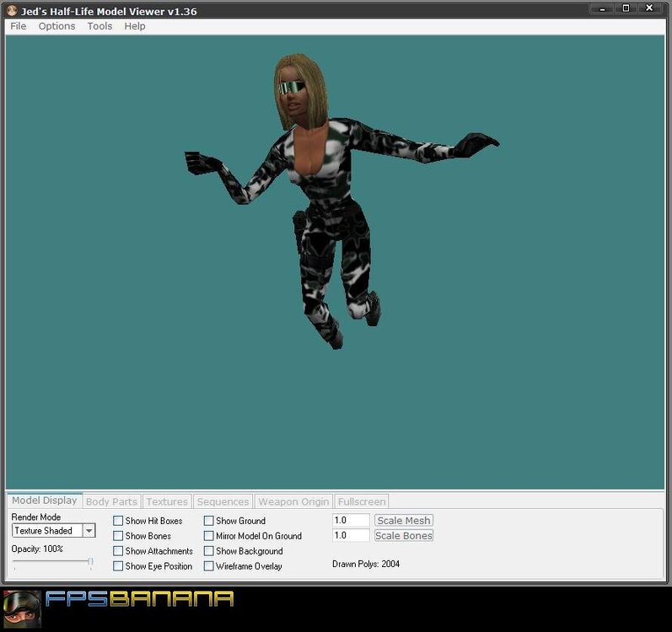672x632 pixels.
Task: Switch to the Model Display tab
Action: click(x=45, y=500)
